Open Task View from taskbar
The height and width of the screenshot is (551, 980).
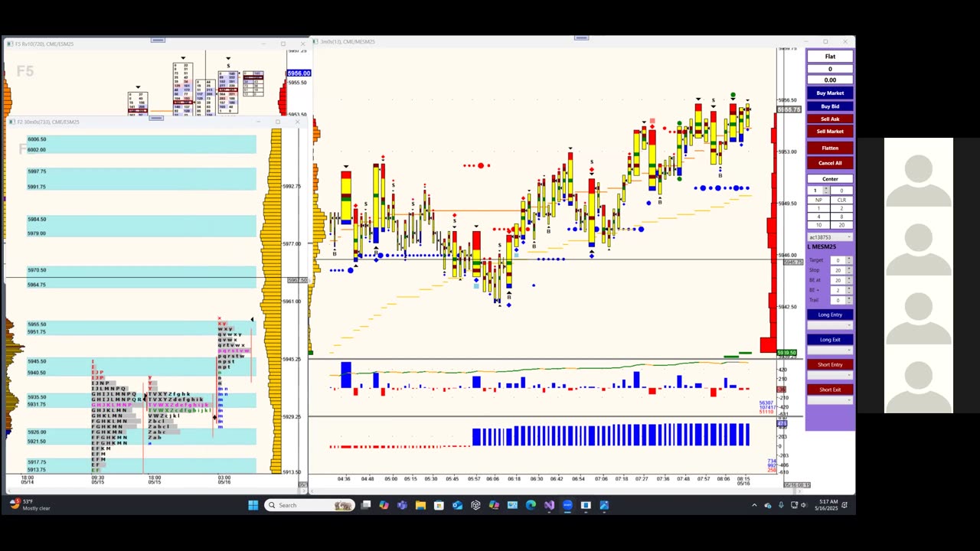pos(366,505)
